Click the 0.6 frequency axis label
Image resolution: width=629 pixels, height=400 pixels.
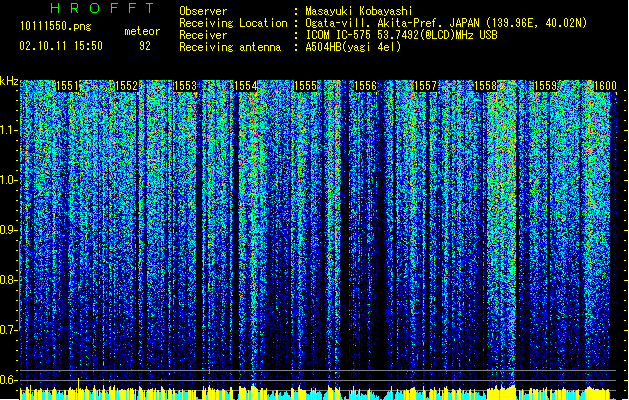coord(9,380)
